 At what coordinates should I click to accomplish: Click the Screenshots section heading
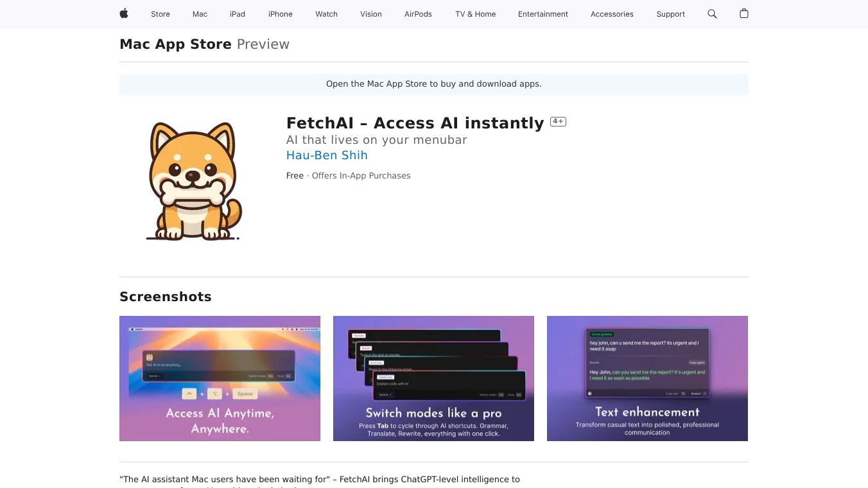point(166,297)
